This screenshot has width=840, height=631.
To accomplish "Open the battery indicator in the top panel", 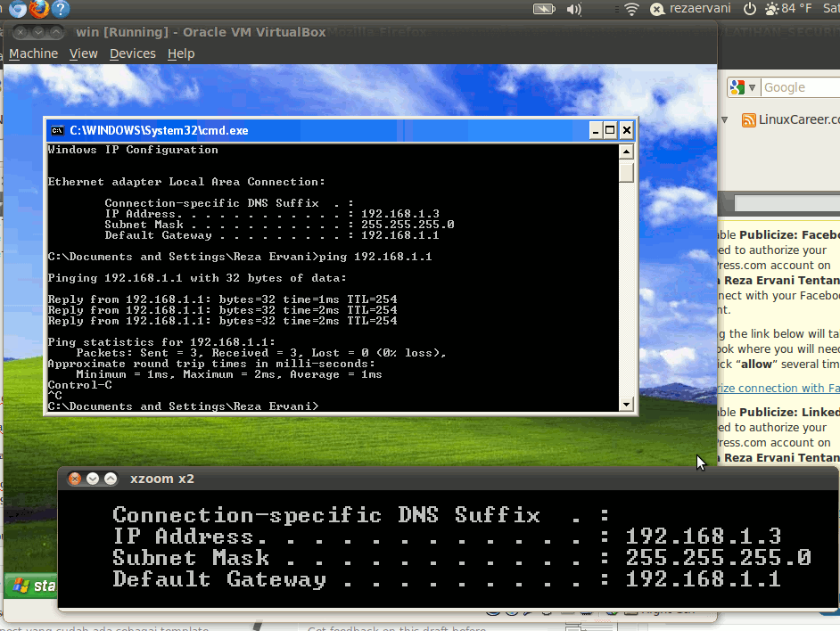I will 544,9.
